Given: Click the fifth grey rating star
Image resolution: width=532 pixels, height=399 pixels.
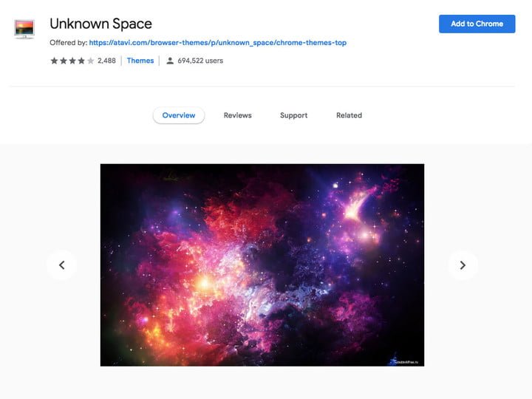Looking at the screenshot, I should click(x=91, y=61).
